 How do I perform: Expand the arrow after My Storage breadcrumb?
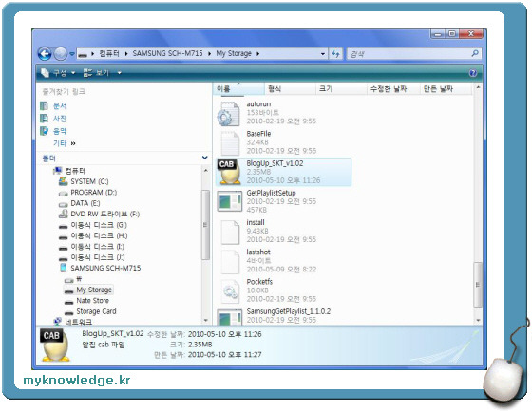click(257, 53)
